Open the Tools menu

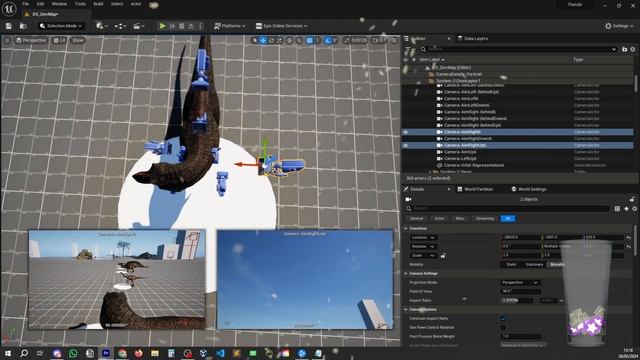80,4
